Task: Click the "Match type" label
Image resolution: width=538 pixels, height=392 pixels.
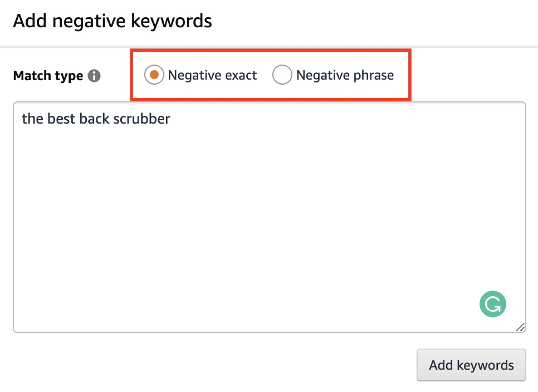Action: click(48, 76)
